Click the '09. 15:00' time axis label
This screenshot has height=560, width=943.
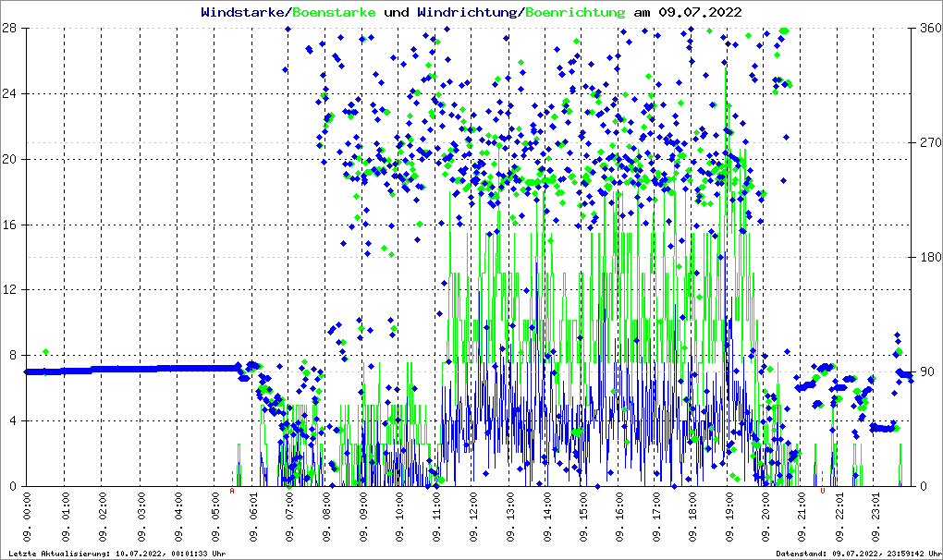click(583, 522)
